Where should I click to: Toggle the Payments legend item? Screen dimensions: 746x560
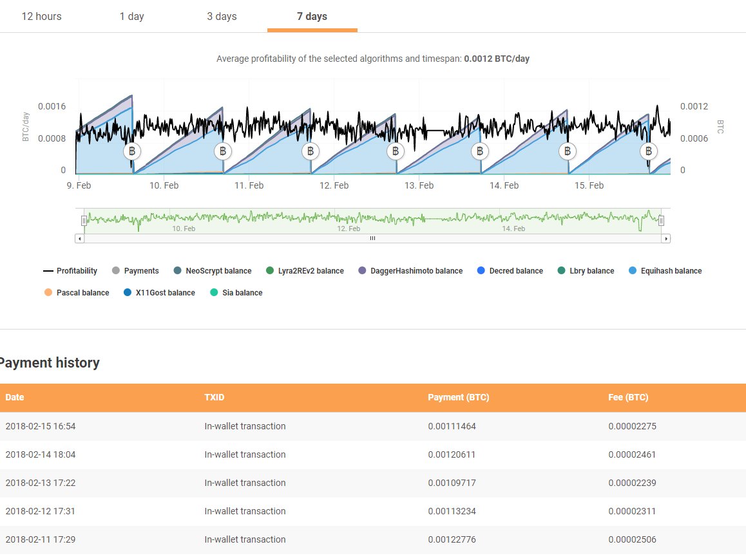point(135,270)
